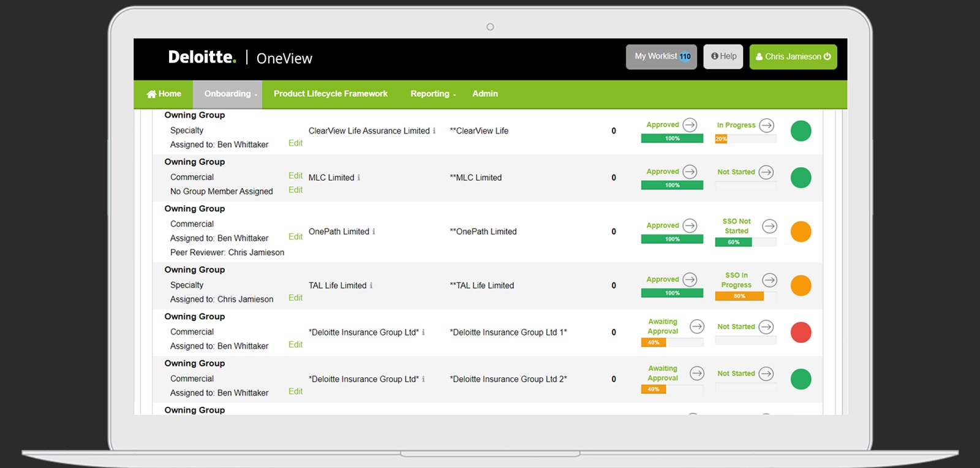The height and width of the screenshot is (468, 980).
Task: Click the Help button
Action: 723,56
